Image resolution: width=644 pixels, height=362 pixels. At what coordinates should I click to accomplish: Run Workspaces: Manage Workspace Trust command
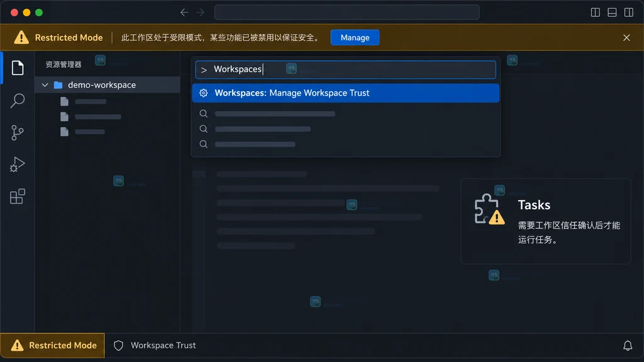click(345, 93)
